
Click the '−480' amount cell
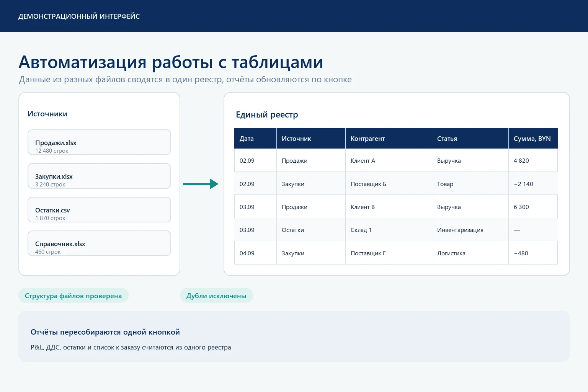coord(533,253)
